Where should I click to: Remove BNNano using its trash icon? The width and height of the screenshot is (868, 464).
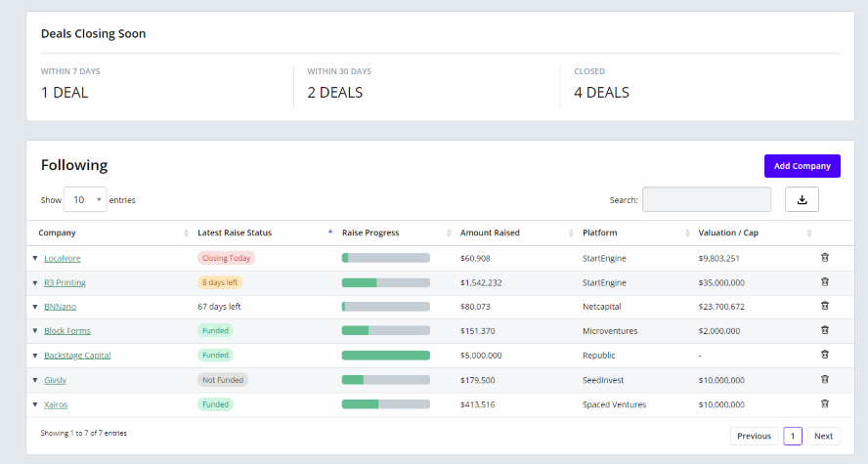tap(824, 306)
